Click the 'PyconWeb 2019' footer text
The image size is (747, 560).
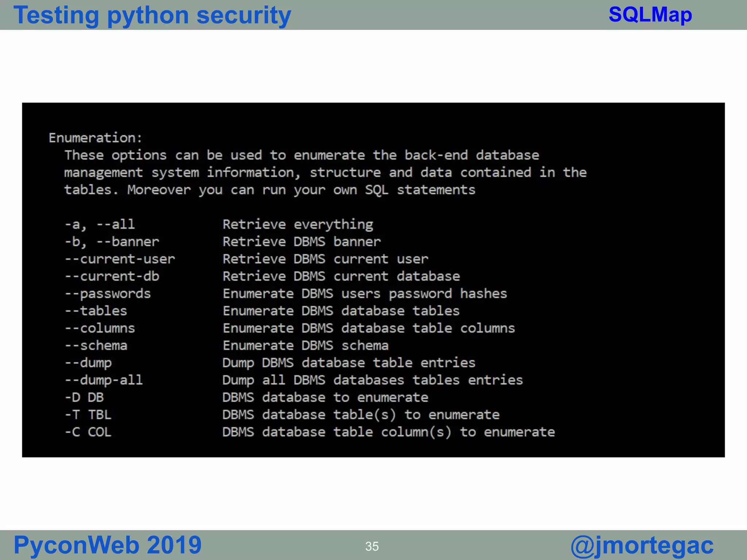click(x=108, y=545)
